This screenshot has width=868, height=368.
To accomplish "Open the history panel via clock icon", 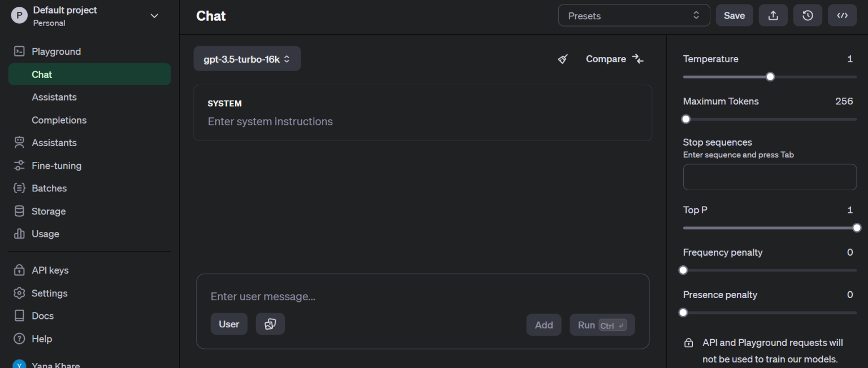I will [808, 15].
